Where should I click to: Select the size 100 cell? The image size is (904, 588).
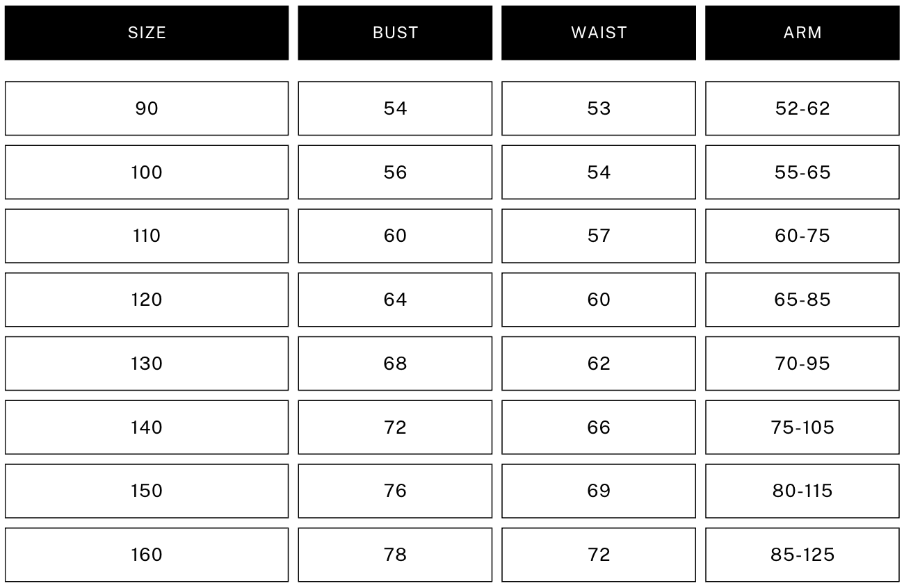(147, 172)
